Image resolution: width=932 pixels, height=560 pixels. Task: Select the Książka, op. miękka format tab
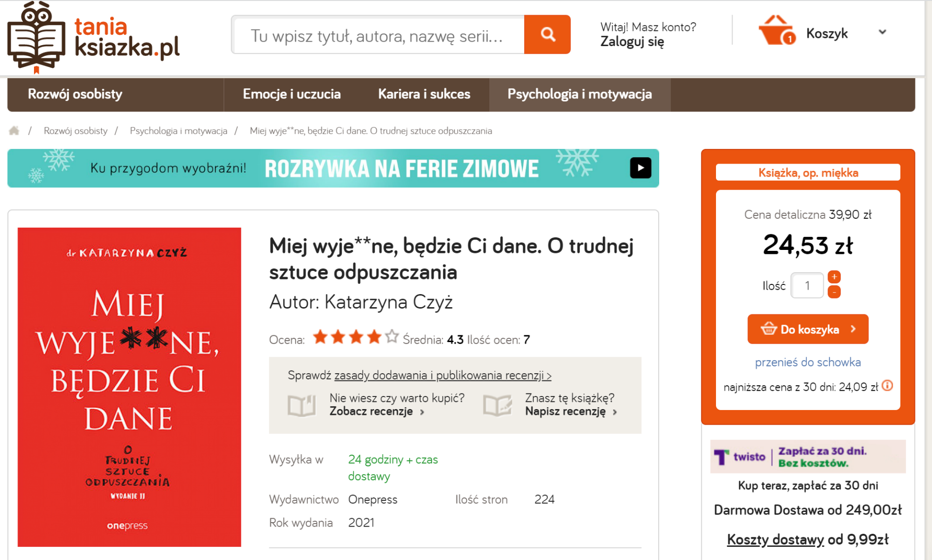(808, 173)
